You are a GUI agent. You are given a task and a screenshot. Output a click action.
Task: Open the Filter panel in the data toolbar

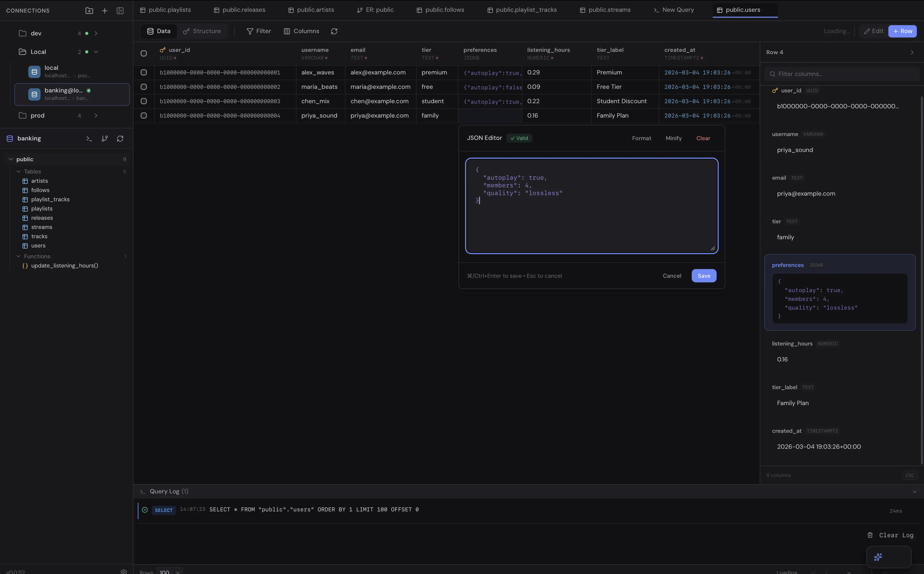259,31
